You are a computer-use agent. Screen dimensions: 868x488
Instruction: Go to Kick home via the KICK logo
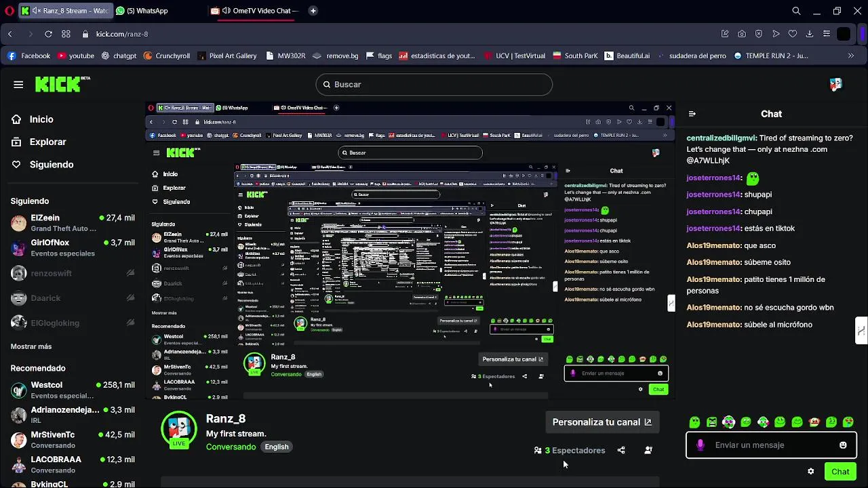pos(62,84)
